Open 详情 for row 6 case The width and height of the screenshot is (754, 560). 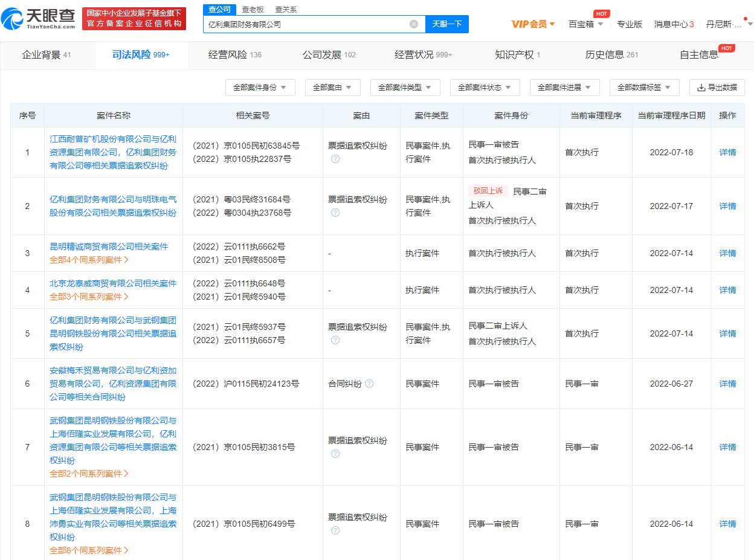[727, 384]
